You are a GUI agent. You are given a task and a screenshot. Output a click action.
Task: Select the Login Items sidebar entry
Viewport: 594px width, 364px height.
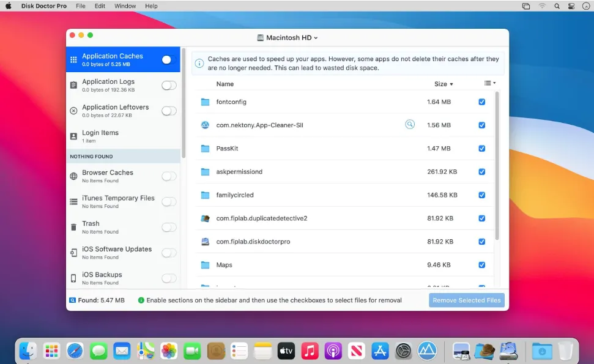coord(123,136)
